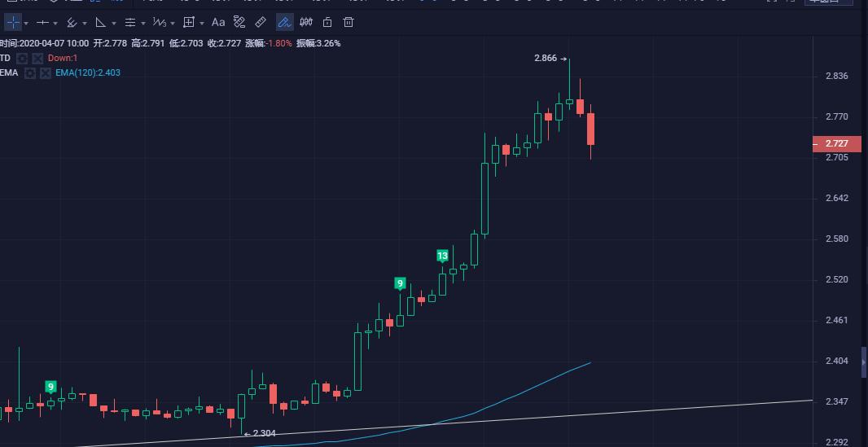The image size is (868, 447).
Task: Toggle the highlighted brush drawing mode
Action: [284, 23]
